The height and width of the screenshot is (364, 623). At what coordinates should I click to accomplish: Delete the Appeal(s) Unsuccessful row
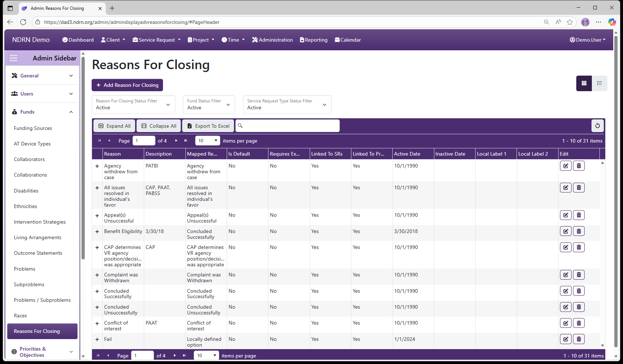[578, 215]
